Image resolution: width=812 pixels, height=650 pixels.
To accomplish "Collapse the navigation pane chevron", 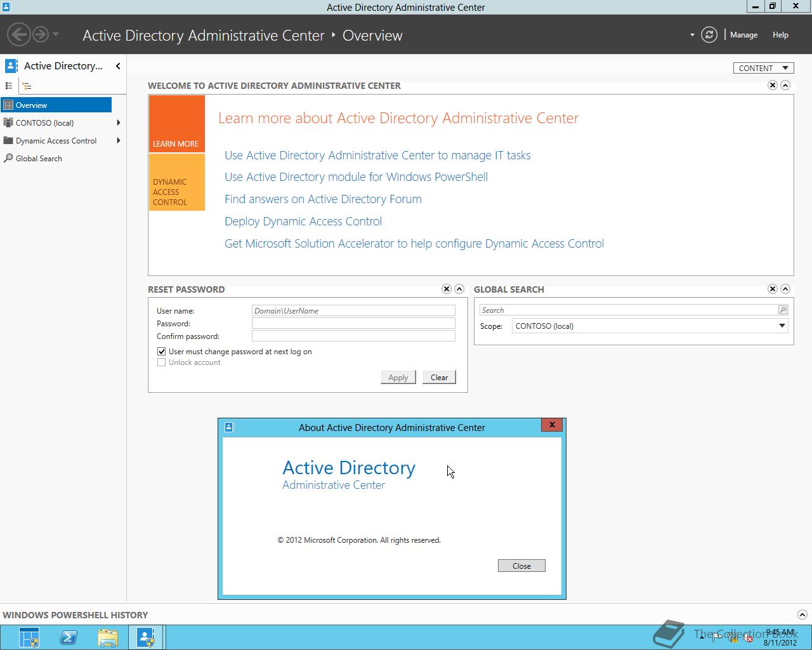I will click(x=118, y=66).
